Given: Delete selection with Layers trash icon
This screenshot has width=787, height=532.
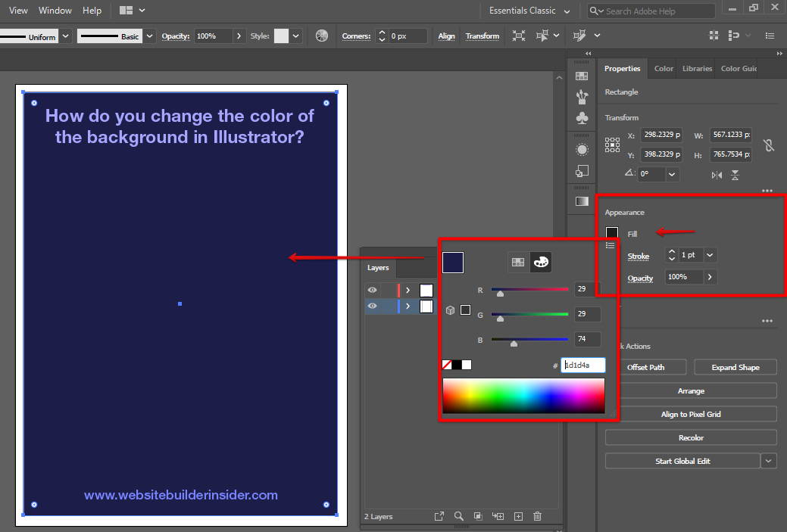Looking at the screenshot, I should click(x=538, y=516).
